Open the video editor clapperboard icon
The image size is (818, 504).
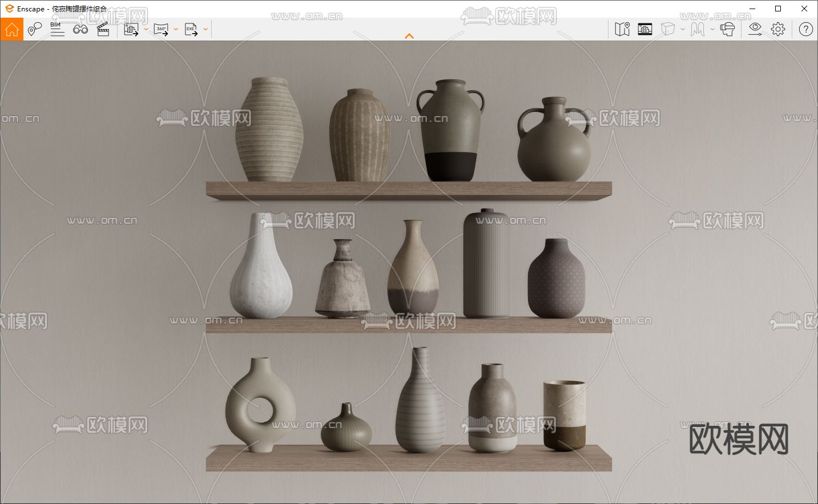103,29
